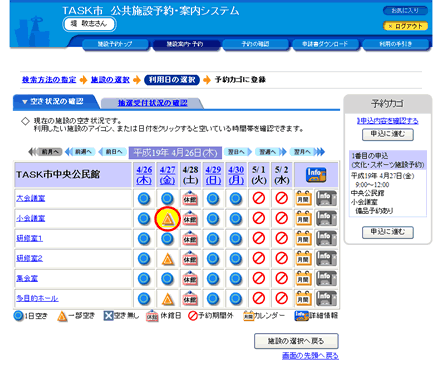The image size is (440, 367).
Task: Open monthly calendar icon for 集会室
Action: tap(304, 279)
